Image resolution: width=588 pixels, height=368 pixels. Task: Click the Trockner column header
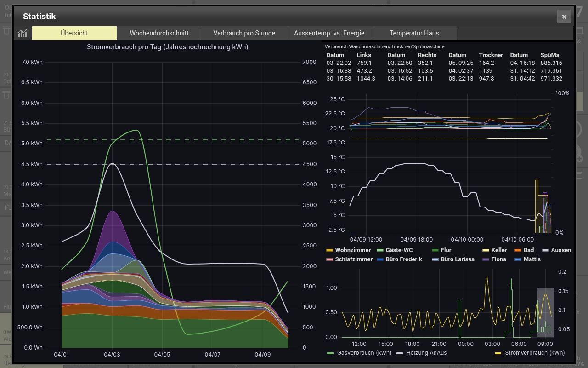click(x=491, y=55)
